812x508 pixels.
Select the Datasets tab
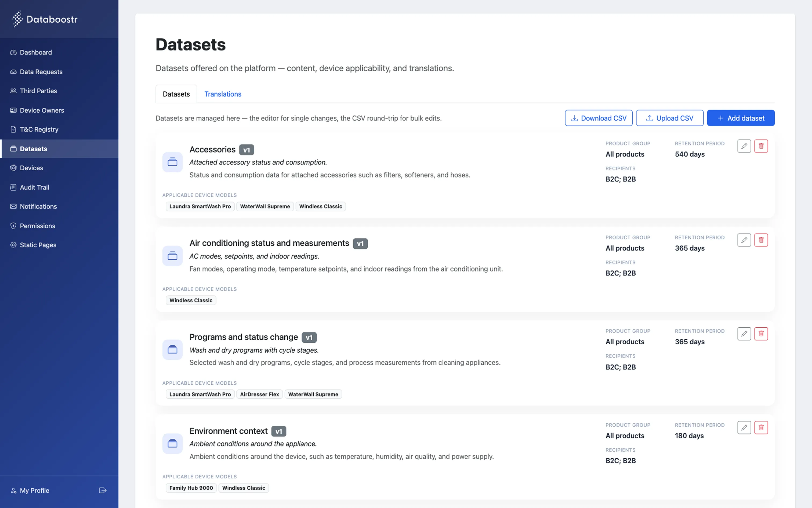coord(176,94)
